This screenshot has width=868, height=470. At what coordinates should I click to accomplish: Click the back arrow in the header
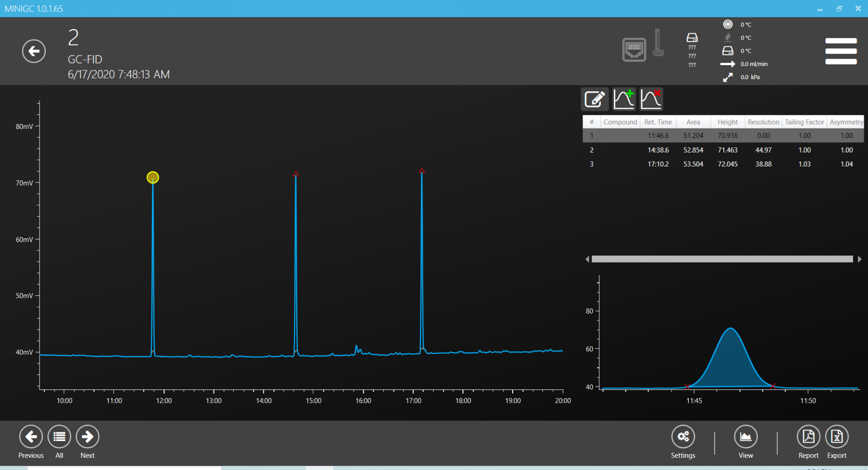point(34,51)
